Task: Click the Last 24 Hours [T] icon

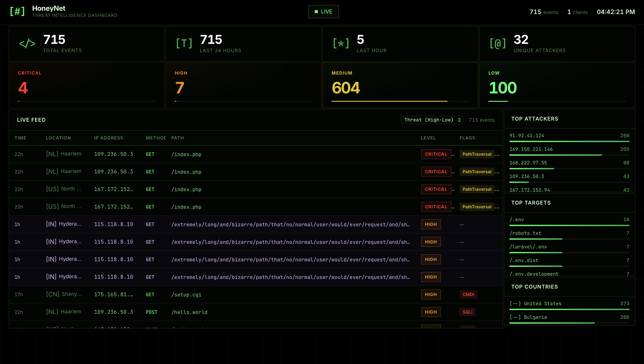Action: (184, 44)
